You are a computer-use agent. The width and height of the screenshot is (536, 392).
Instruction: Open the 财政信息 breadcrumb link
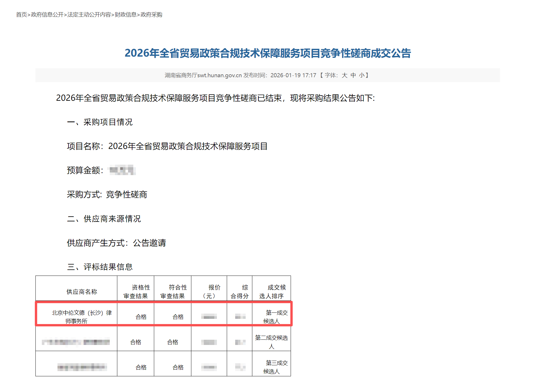click(125, 15)
